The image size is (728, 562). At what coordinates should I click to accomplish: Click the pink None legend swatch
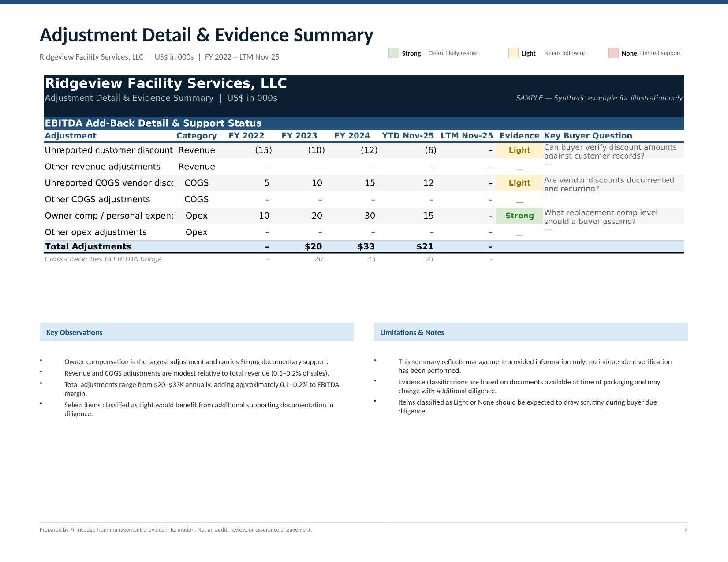pyautogui.click(x=613, y=52)
